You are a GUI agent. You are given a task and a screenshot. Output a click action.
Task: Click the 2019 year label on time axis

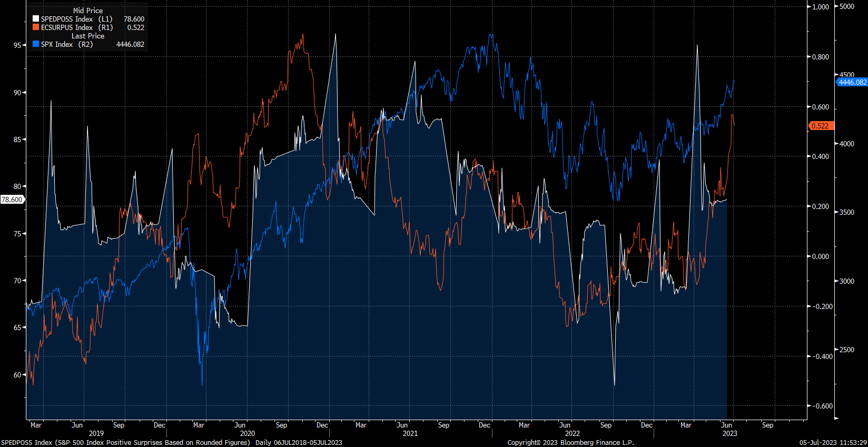click(96, 433)
